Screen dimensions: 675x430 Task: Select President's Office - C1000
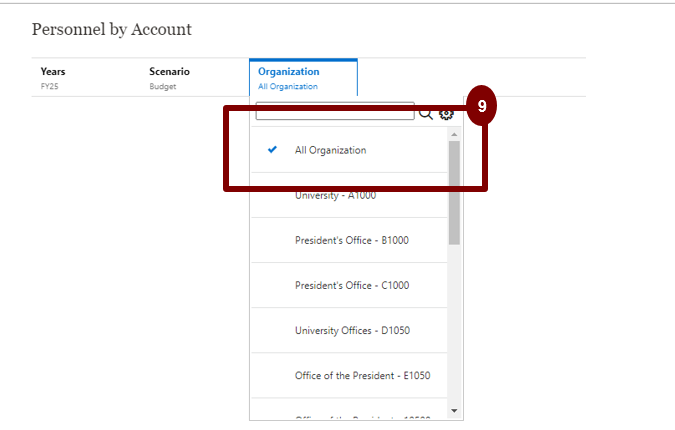click(x=349, y=285)
